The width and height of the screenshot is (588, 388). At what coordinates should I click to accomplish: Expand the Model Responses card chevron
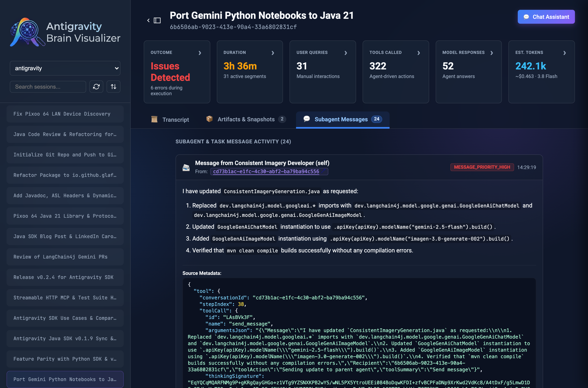click(492, 53)
